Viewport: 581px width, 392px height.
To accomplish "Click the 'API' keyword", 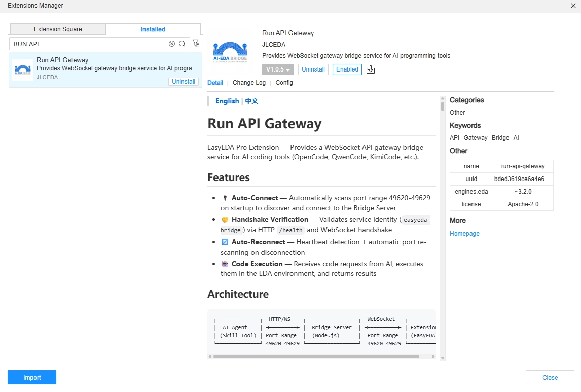I will click(454, 138).
